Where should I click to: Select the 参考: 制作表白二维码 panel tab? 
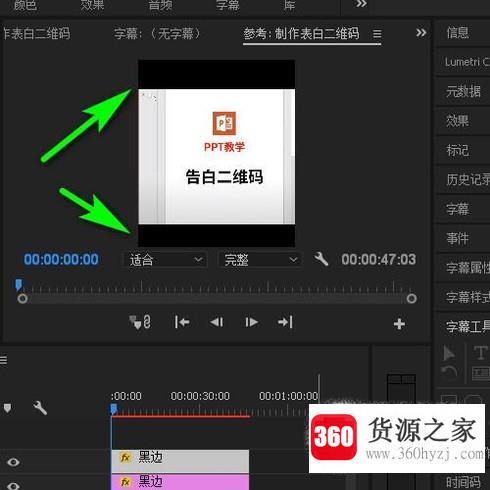coord(301,34)
